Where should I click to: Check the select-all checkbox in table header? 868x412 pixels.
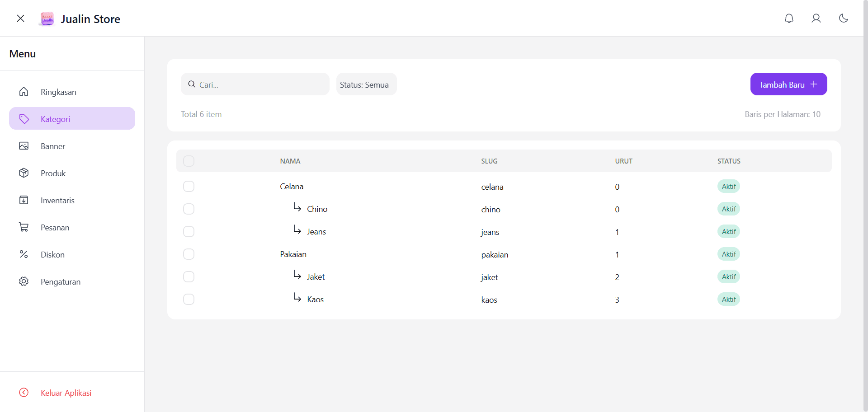189,161
